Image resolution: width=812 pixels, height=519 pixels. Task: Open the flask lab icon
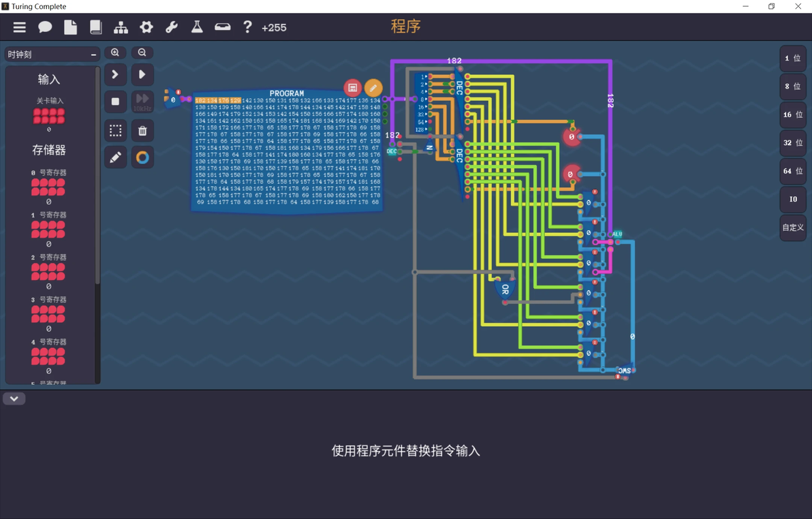point(197,27)
